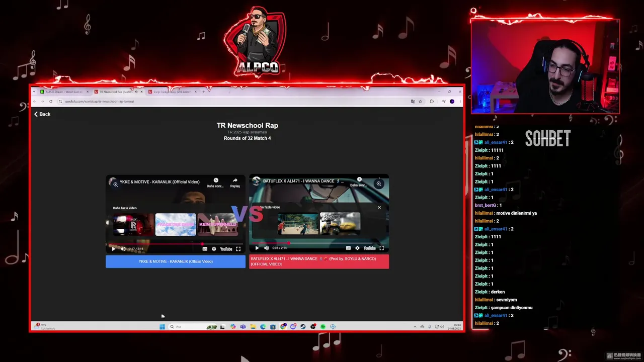
Task: Play the KARANLIK video
Action: 113,249
